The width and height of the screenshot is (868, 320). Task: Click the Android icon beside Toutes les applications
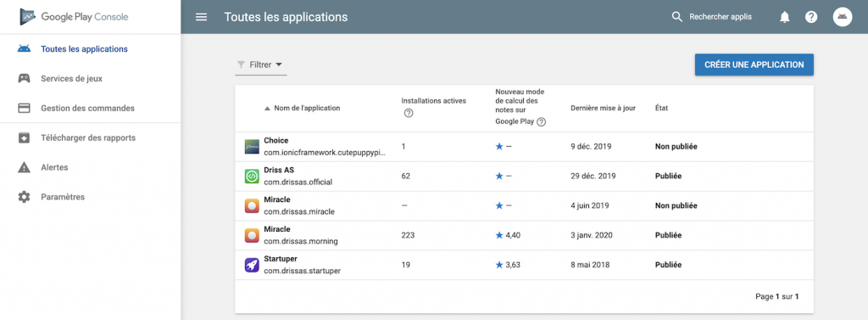24,48
